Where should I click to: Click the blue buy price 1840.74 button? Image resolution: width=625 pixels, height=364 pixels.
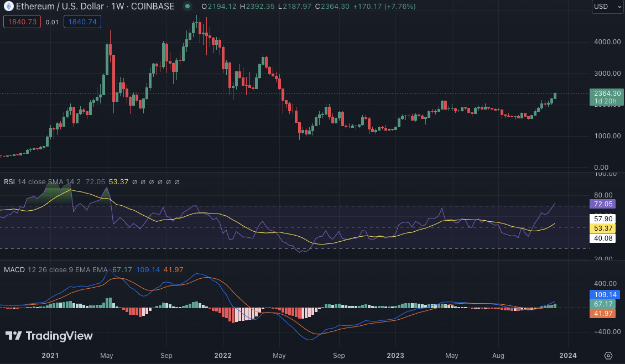click(82, 22)
